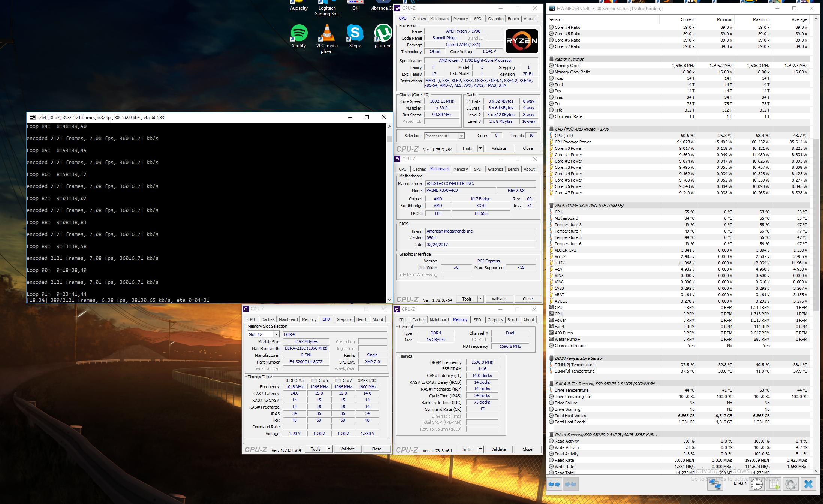This screenshot has height=504, width=823.
Task: Click Core Speed value 3892.11 MHz
Action: click(x=442, y=101)
